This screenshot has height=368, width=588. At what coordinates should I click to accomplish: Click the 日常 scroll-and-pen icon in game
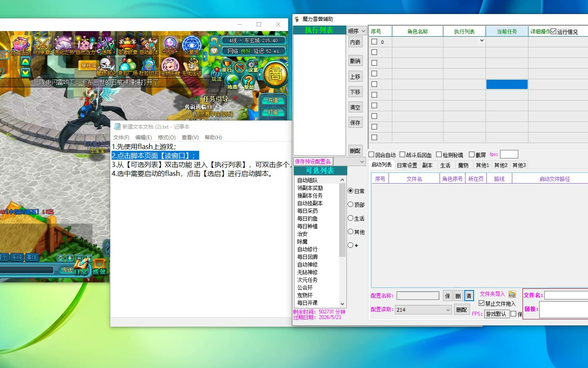pyautogui.click(x=81, y=266)
